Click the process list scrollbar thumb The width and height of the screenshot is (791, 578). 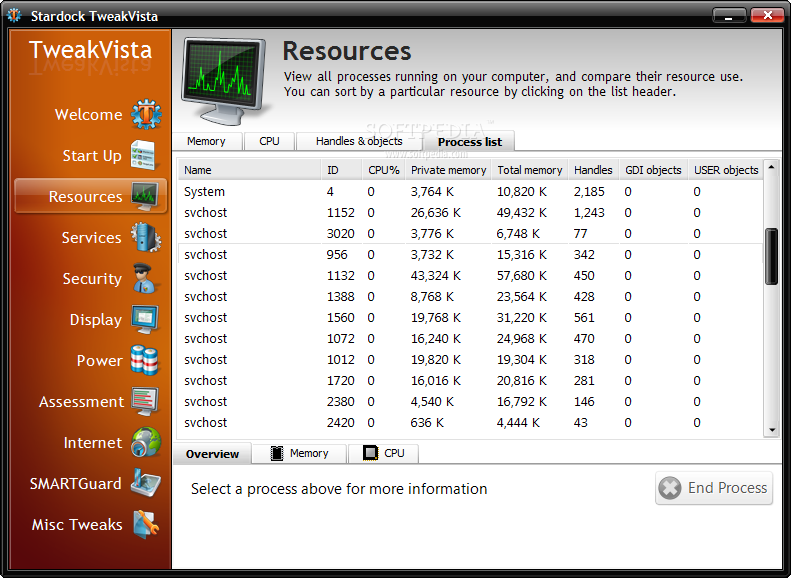pos(771,256)
